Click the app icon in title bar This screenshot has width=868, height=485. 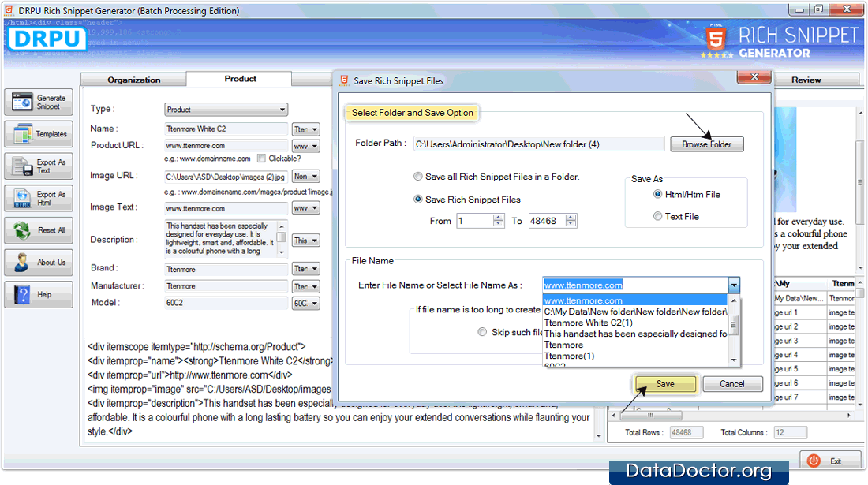click(9, 10)
